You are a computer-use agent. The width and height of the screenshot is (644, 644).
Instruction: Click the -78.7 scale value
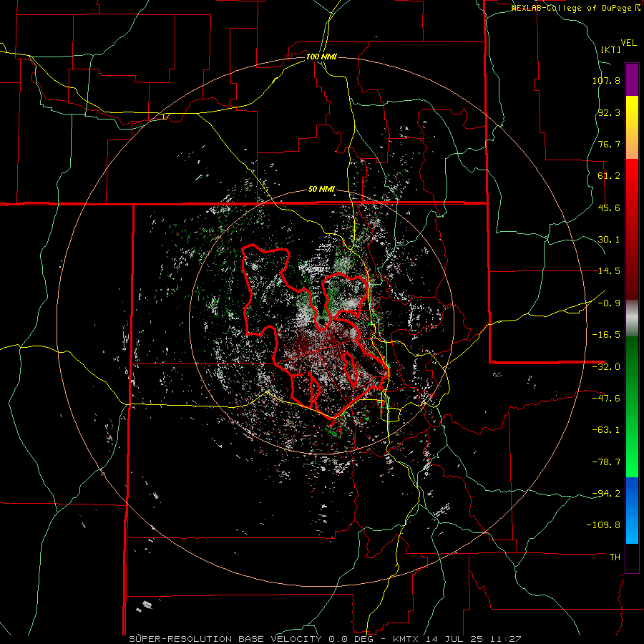606,462
